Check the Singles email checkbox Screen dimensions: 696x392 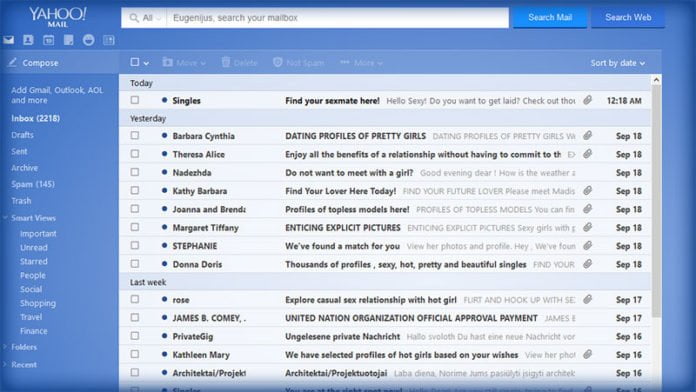click(134, 100)
